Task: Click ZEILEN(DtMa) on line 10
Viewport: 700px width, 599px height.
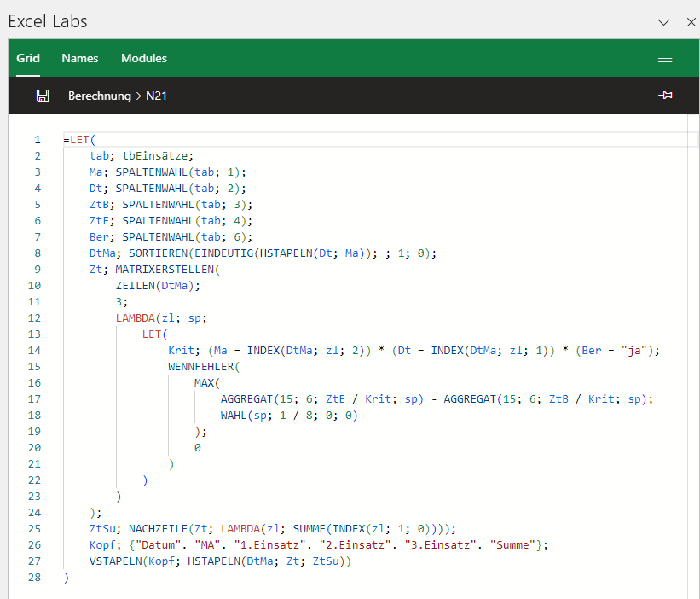Action: pyautogui.click(x=155, y=286)
